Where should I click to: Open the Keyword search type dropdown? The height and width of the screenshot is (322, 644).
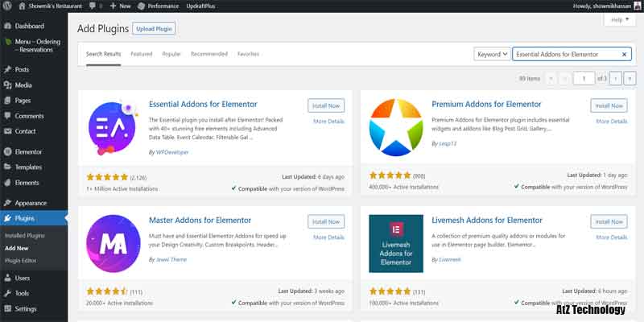tap(492, 54)
